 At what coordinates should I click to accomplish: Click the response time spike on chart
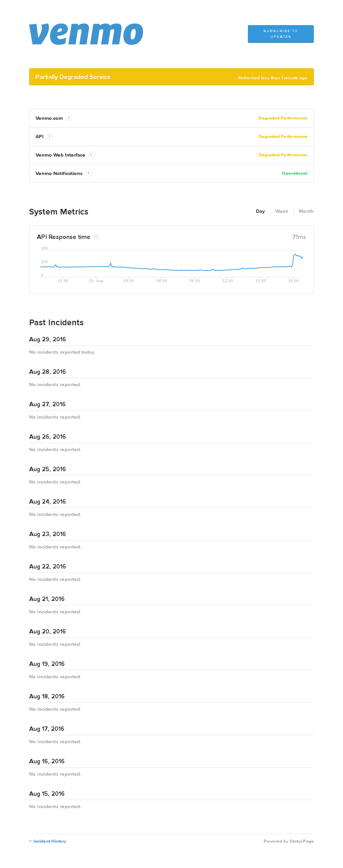point(295,255)
